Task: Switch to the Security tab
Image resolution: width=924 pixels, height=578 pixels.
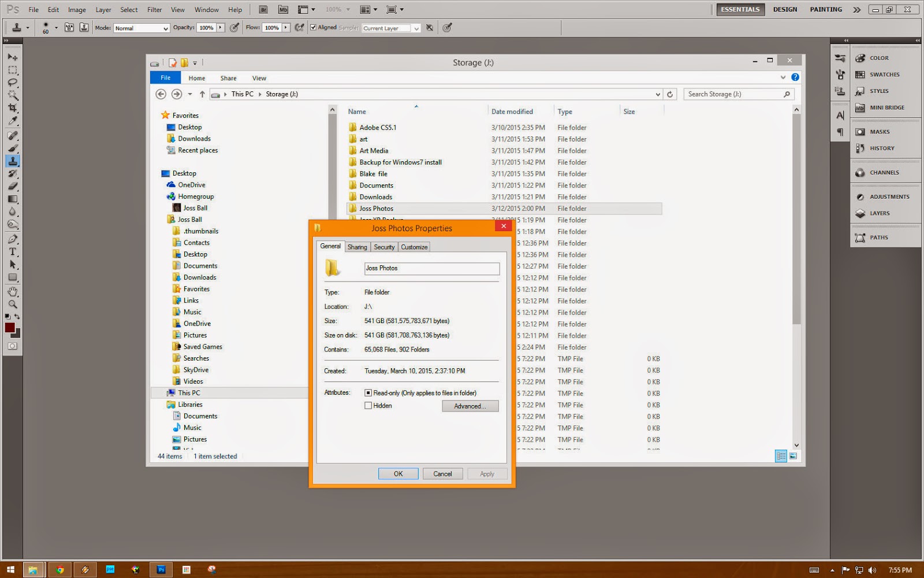Action: tap(384, 247)
